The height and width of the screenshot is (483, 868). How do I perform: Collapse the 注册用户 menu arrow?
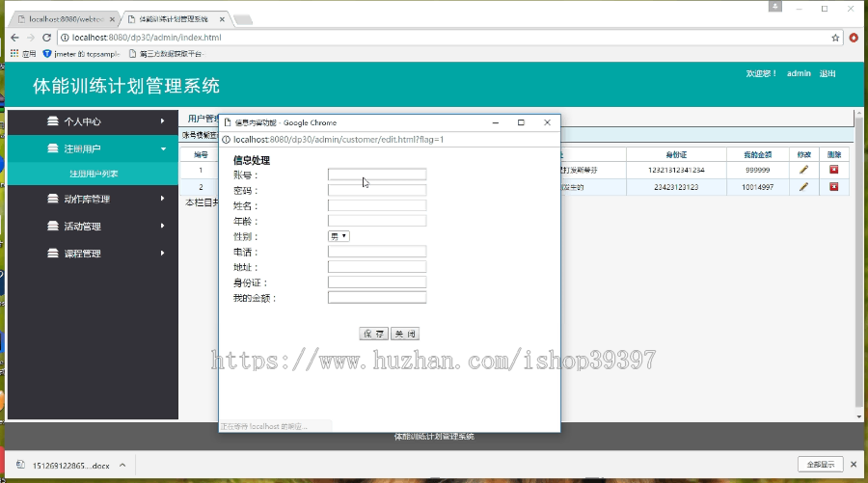tap(163, 148)
